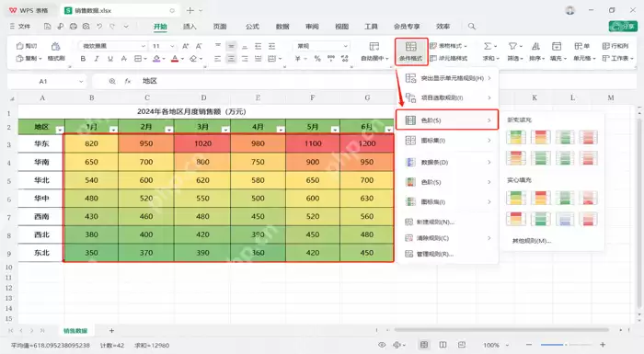Click the green Share (分享) button

click(x=623, y=27)
